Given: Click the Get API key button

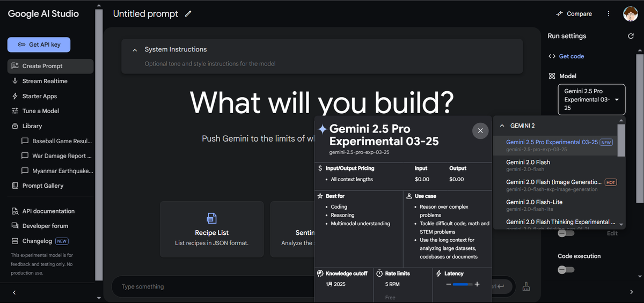Looking at the screenshot, I should [x=39, y=45].
